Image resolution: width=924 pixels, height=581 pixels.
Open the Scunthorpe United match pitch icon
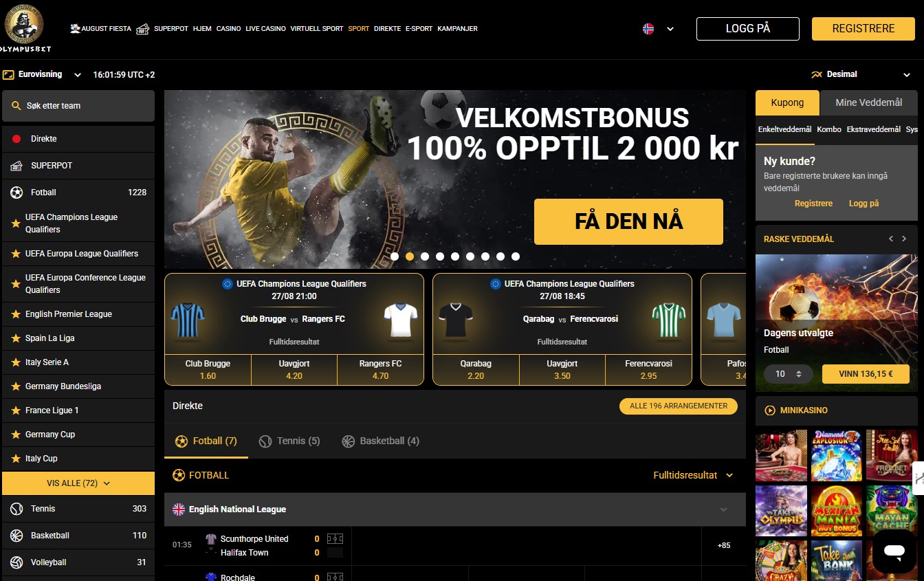[335, 539]
